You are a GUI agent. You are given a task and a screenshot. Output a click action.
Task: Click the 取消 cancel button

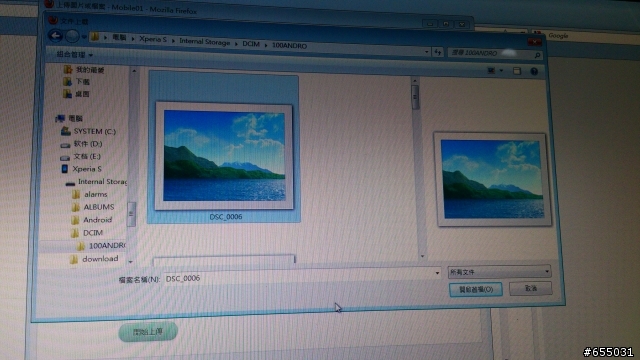(531, 288)
